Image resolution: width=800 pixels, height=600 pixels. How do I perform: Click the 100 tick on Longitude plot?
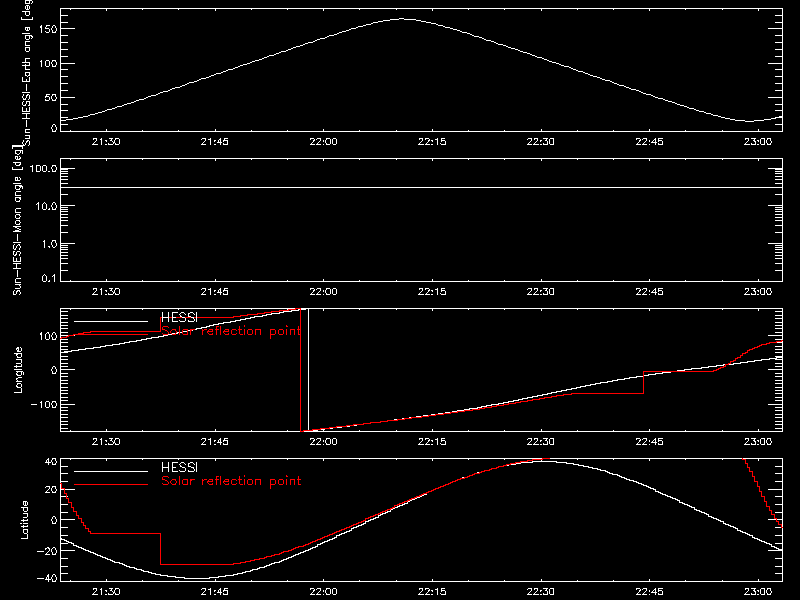click(47, 336)
